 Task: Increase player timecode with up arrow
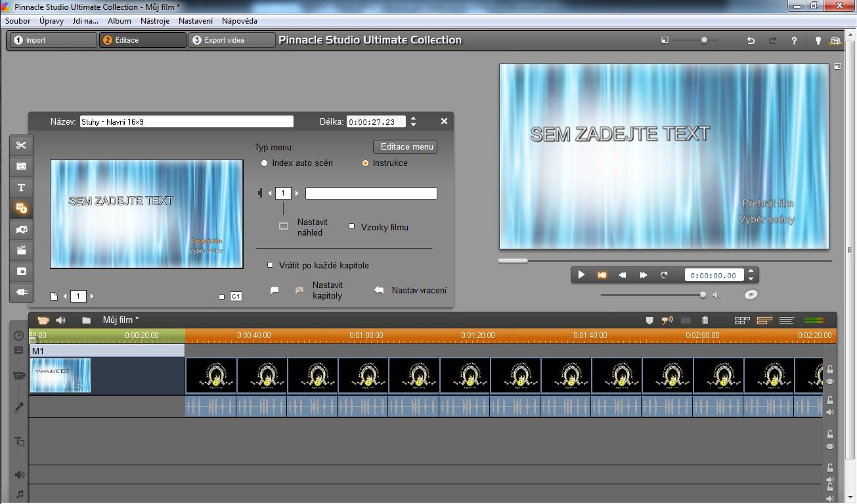[752, 272]
